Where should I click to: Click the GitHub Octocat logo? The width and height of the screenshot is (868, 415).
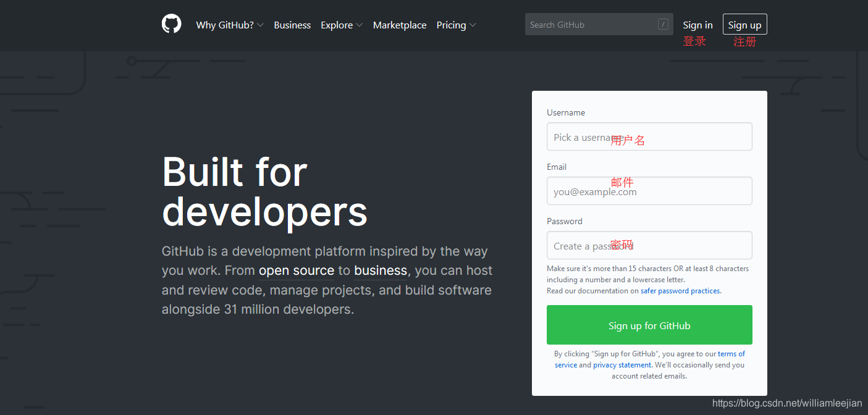[x=172, y=24]
